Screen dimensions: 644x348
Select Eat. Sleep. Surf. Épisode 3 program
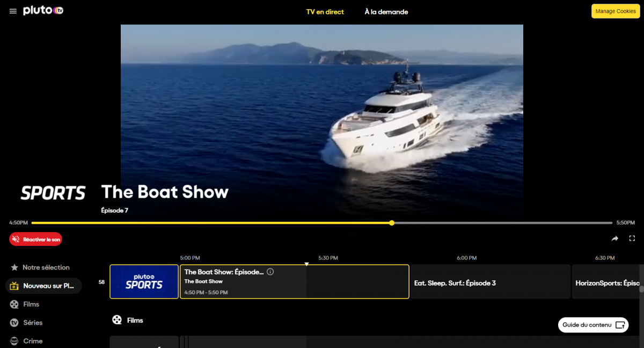click(x=490, y=282)
